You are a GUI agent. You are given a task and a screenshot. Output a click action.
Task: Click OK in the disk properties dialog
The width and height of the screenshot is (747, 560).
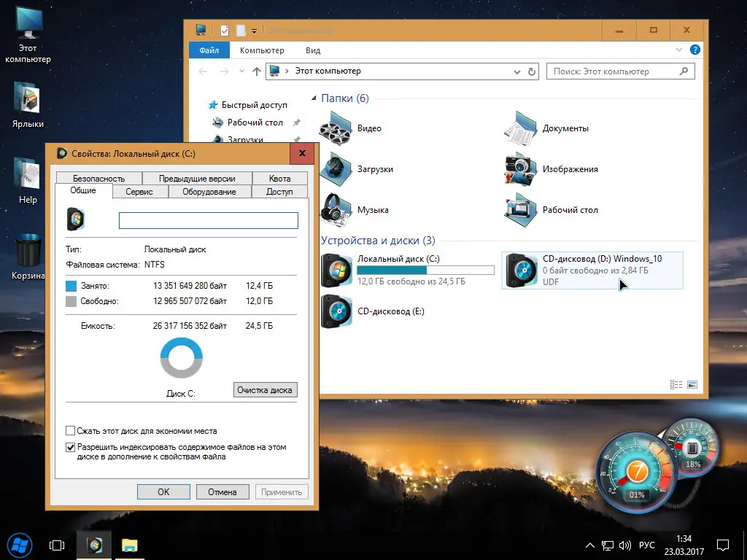(x=163, y=492)
